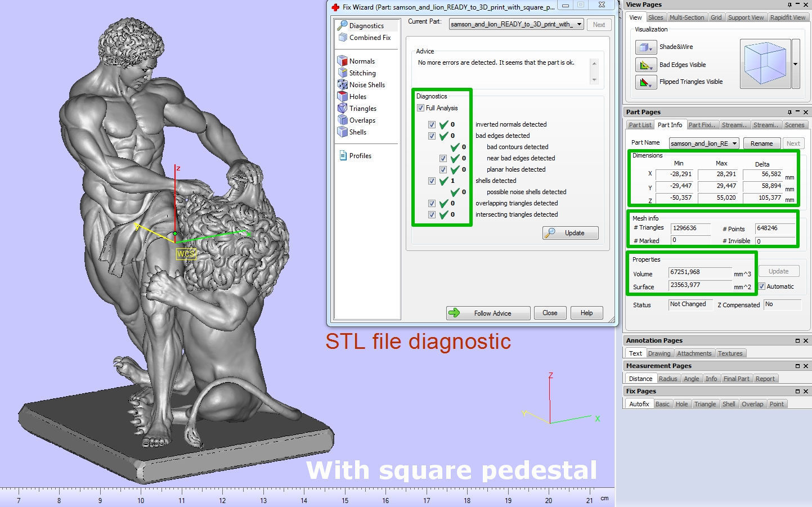Open Diagnostics page in Fix Wizard
The width and height of the screenshot is (812, 507).
point(366,25)
